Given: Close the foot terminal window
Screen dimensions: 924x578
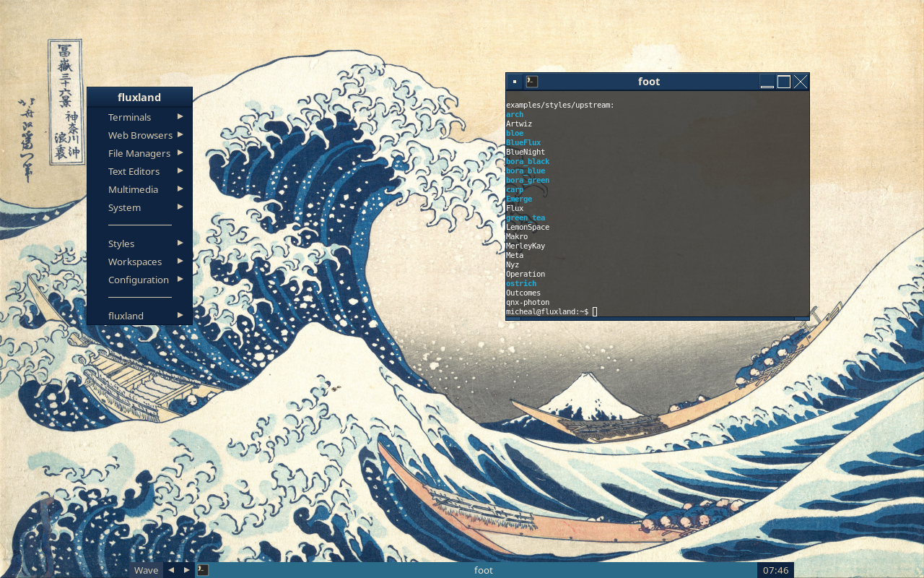Looking at the screenshot, I should coord(801,82).
